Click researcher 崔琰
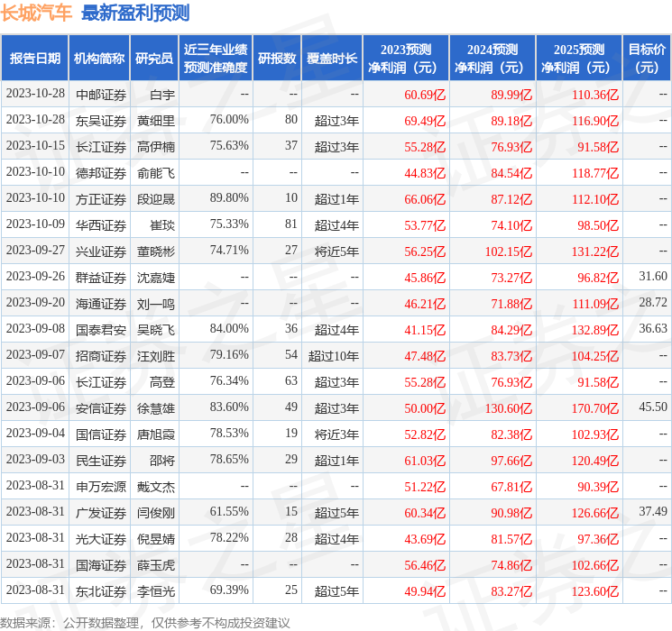Viewport: 672px width, 631px height. coord(162,225)
